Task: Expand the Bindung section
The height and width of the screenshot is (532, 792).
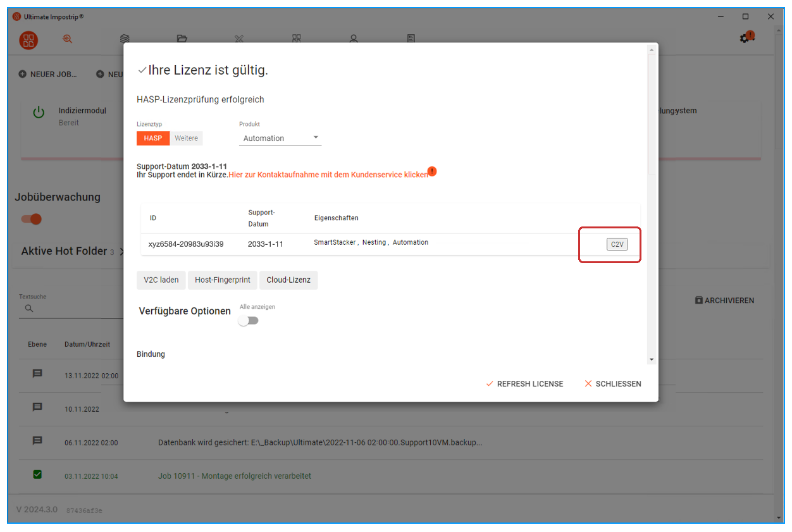Action: tap(151, 354)
